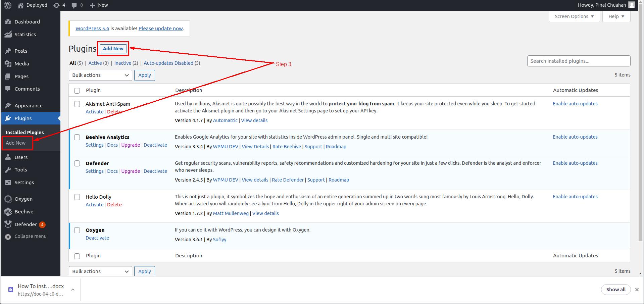The width and height of the screenshot is (644, 304).
Task: Click the Tools wrench icon
Action: pos(8,170)
